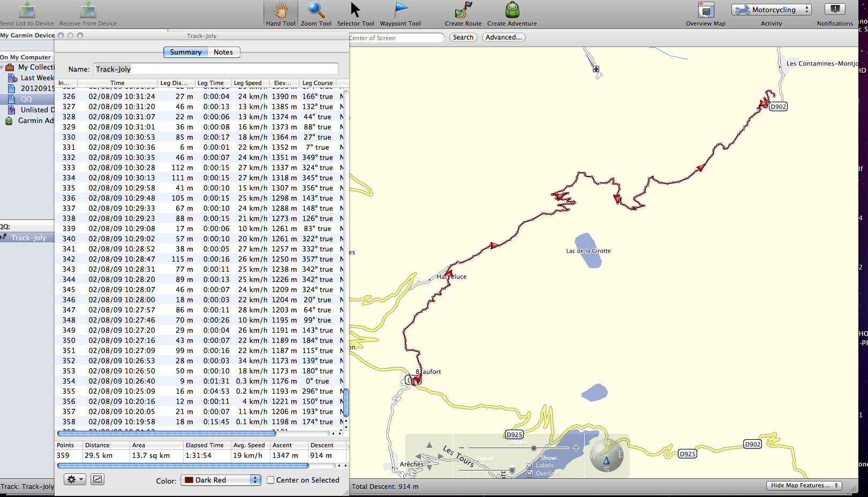This screenshot has height=497, width=868.
Task: Switch to the Summary tab
Action: tap(185, 52)
